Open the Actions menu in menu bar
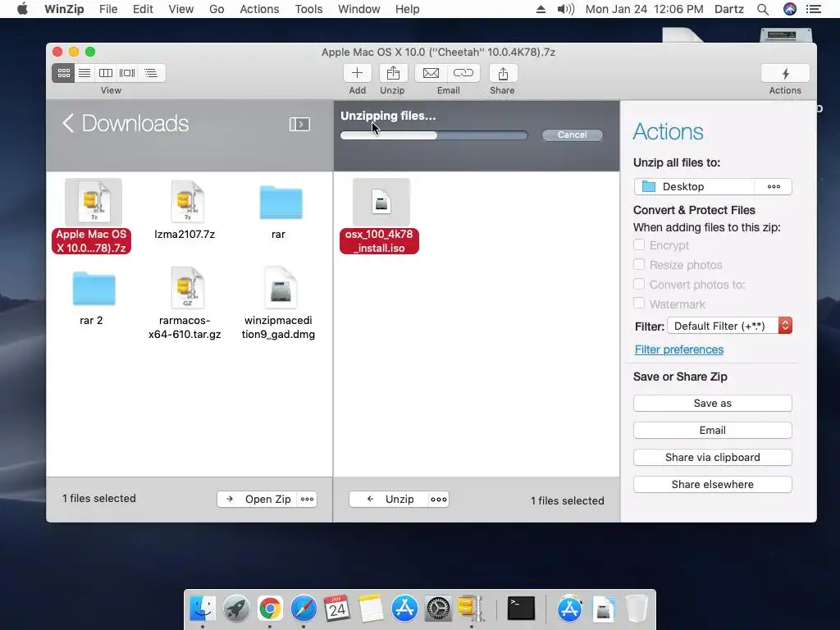The width and height of the screenshot is (840, 630). 259,9
